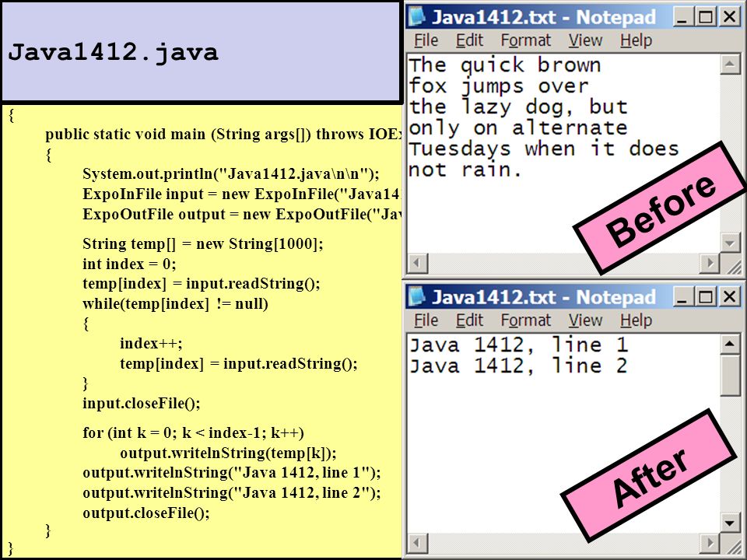Click code line "String temp[] = new String[1000];"
747x560 pixels.
203,243
